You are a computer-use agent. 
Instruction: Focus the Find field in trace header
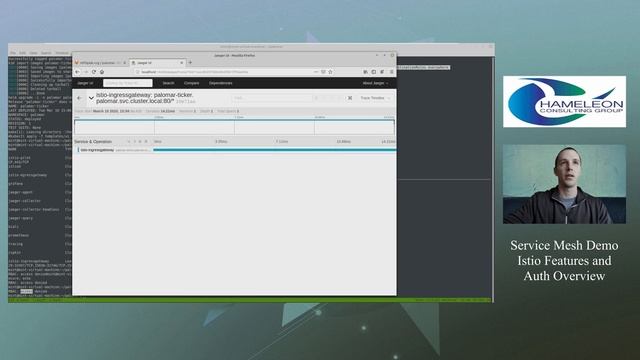tap(271, 98)
